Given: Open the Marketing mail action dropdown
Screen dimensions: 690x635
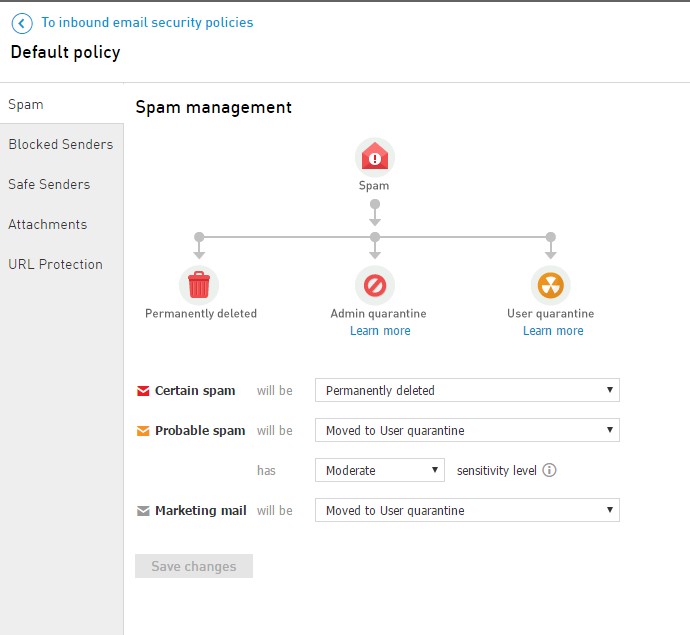Looking at the screenshot, I should pyautogui.click(x=467, y=510).
